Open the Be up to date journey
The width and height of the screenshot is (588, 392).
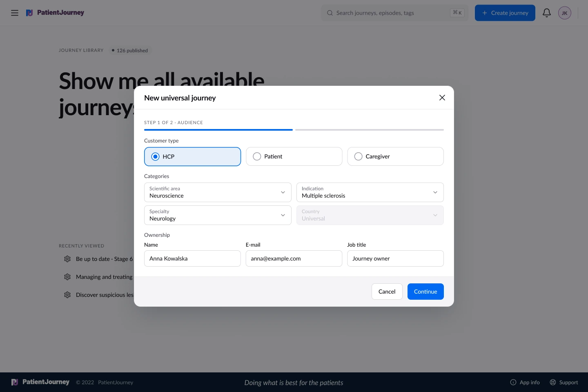point(104,259)
